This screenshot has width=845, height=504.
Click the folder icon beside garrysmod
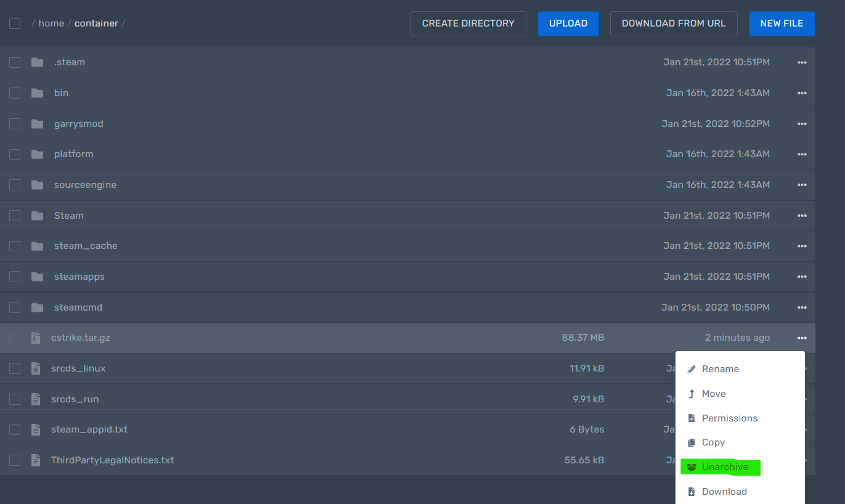pos(36,123)
